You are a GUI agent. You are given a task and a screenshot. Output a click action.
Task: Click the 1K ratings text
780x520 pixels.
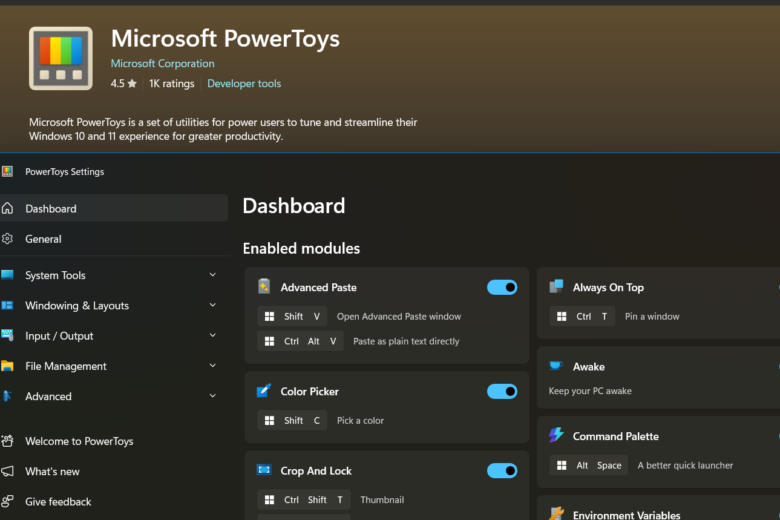(x=172, y=84)
